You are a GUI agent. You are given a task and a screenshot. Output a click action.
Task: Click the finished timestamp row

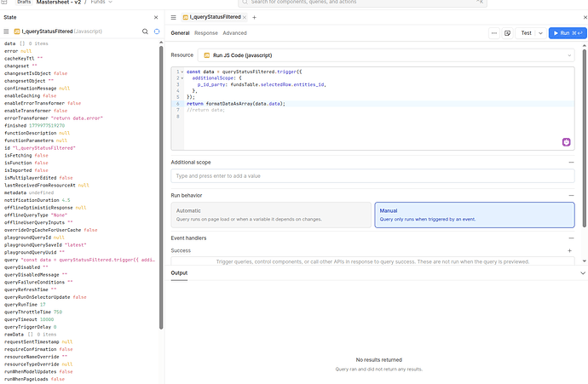click(x=34, y=125)
